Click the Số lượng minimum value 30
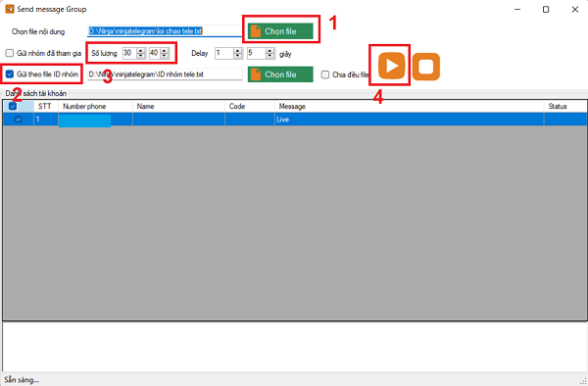Screen dimensions: 588x386 (x=129, y=53)
